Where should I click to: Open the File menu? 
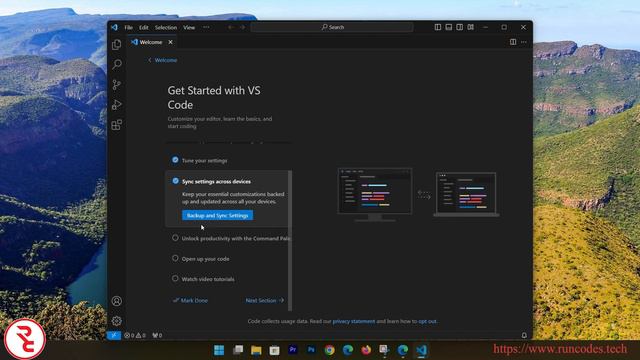(129, 27)
